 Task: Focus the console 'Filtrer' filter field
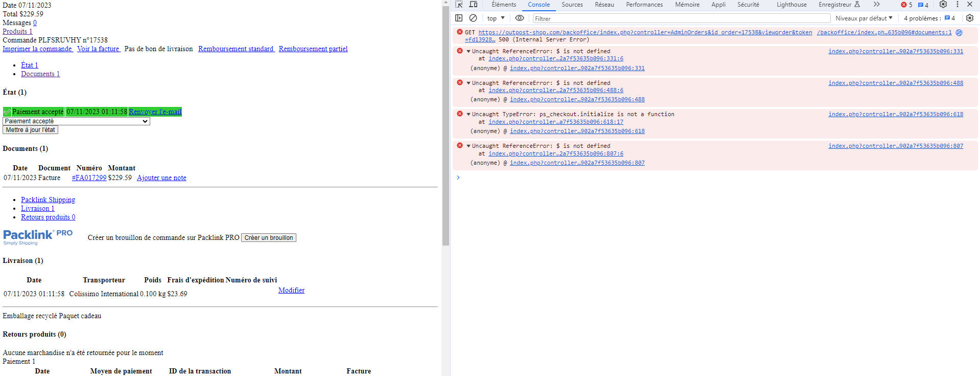pyautogui.click(x=682, y=18)
